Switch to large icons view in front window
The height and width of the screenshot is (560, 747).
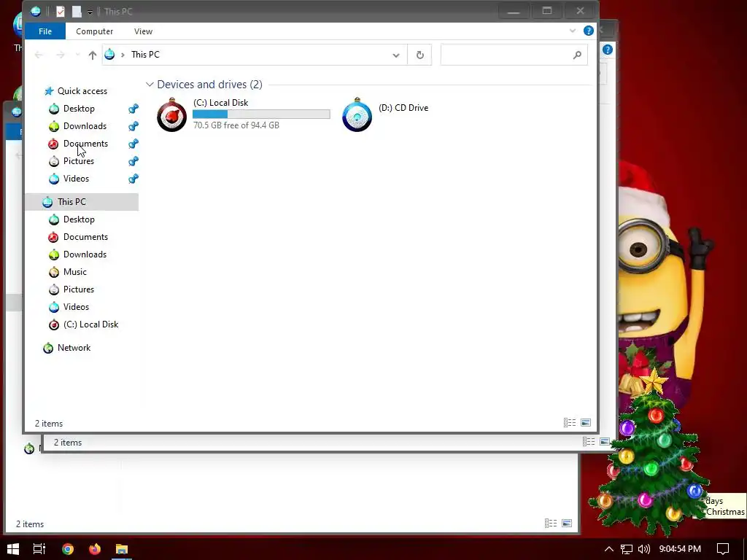click(x=586, y=423)
